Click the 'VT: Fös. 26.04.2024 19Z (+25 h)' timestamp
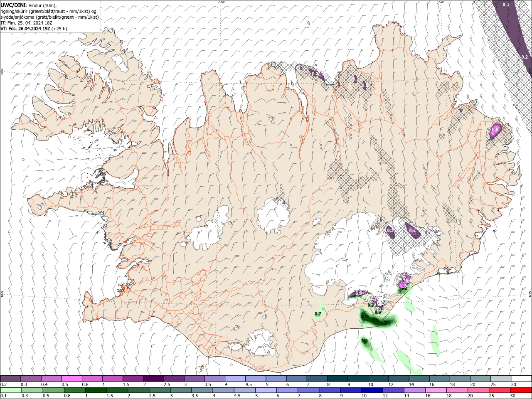The height and width of the screenshot is (399, 532). pyautogui.click(x=34, y=29)
